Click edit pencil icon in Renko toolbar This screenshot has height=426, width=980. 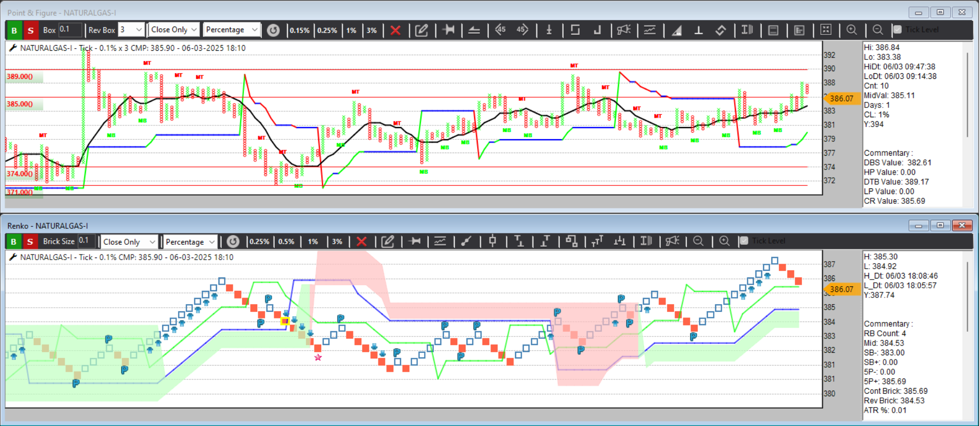coord(388,242)
